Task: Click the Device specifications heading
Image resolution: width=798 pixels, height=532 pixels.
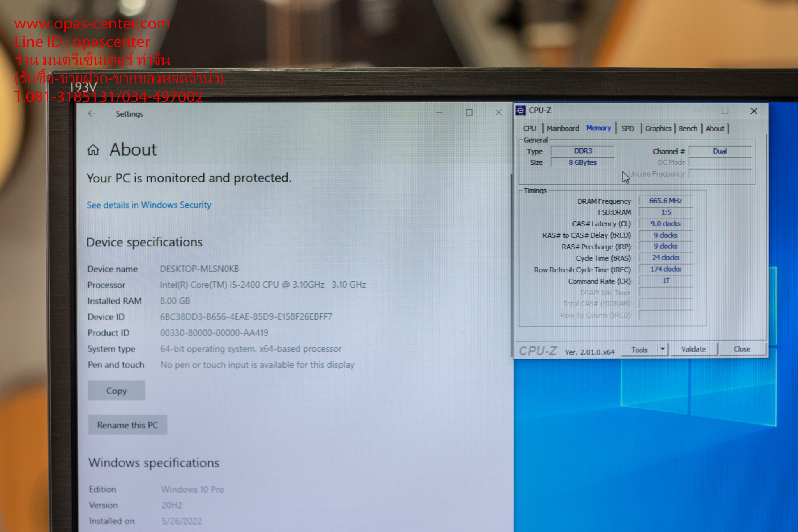Action: tap(145, 242)
